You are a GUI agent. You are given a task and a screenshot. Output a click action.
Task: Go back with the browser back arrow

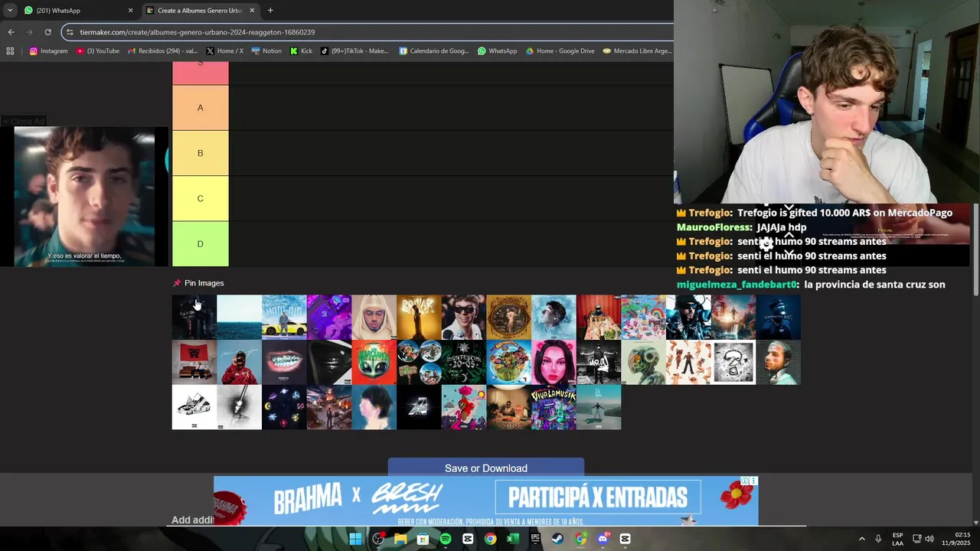click(x=11, y=32)
